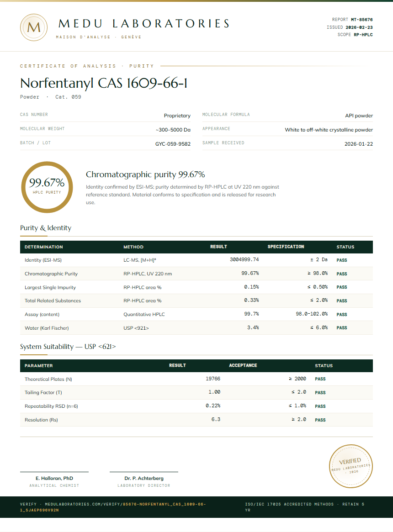Click the 99.67% HPLC purity ring

47,187
